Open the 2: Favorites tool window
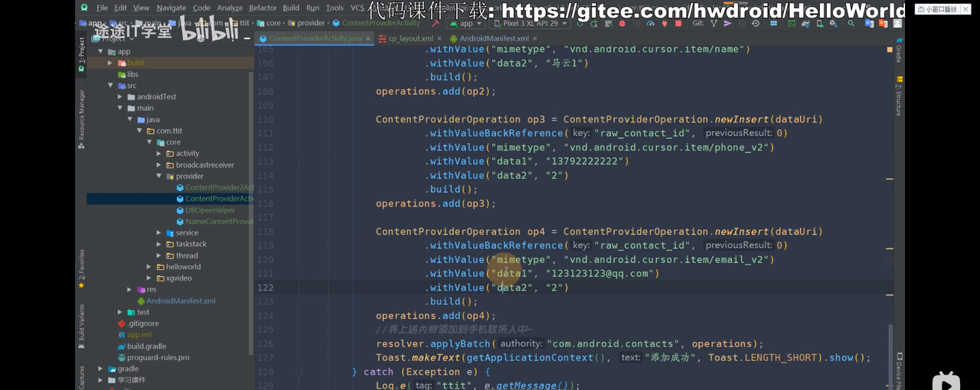980x390 pixels. (x=81, y=269)
